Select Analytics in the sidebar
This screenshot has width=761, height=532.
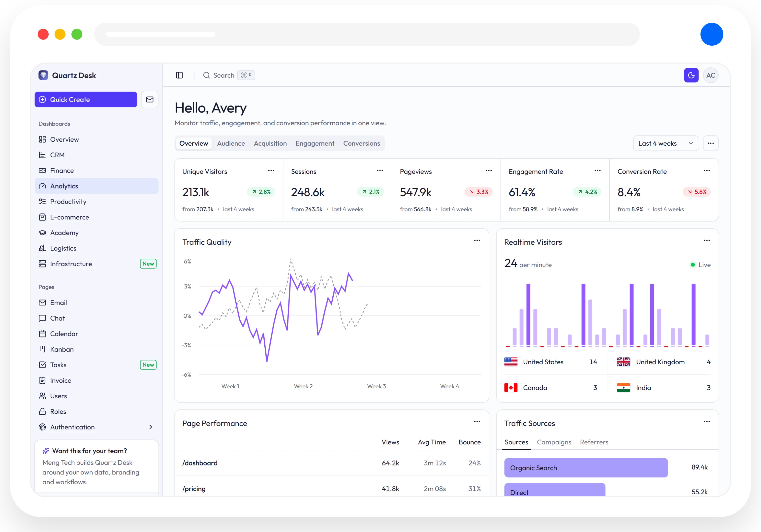[96, 186]
